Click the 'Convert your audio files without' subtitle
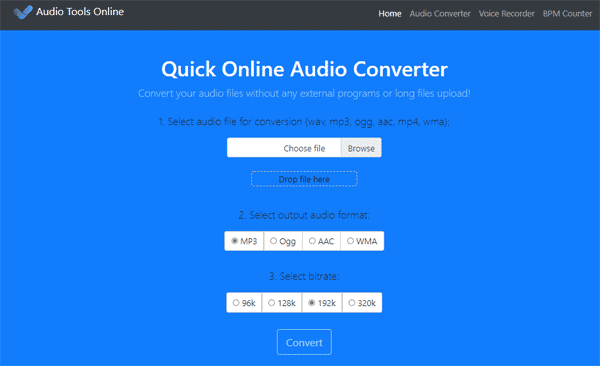 click(x=304, y=93)
